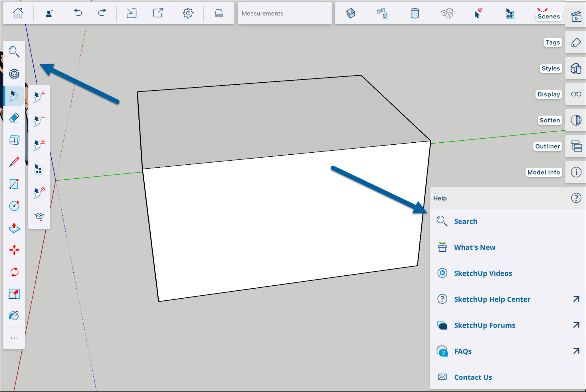The image size is (586, 392).
Task: Select the Push/Pull tool
Action: pos(14,228)
